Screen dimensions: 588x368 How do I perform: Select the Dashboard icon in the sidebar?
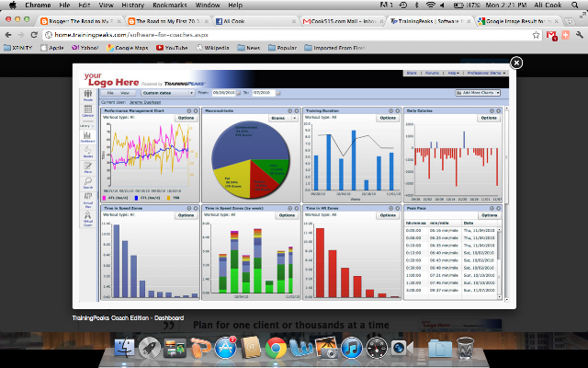click(87, 137)
